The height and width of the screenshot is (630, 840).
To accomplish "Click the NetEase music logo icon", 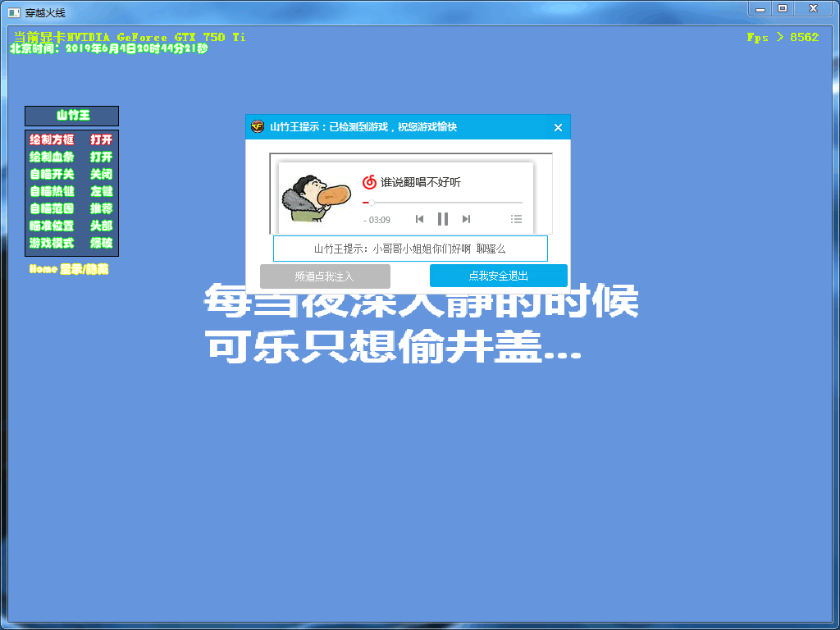I will 369,182.
